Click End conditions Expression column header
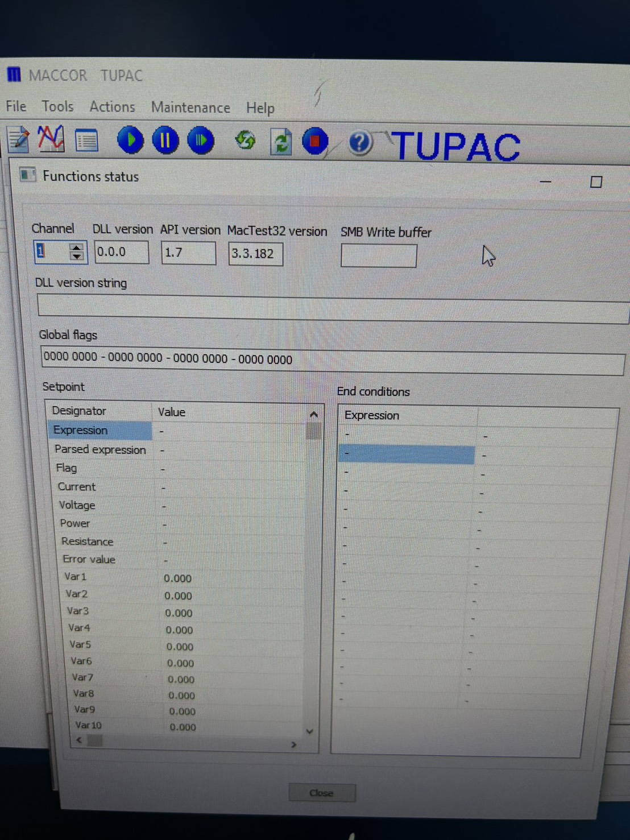The width and height of the screenshot is (630, 840). pos(408,415)
